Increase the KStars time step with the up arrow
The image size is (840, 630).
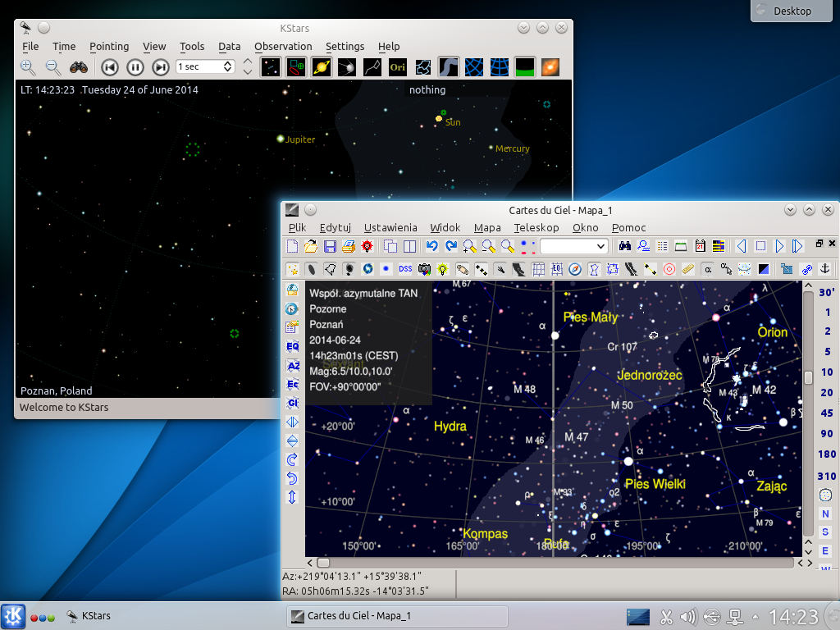point(248,62)
